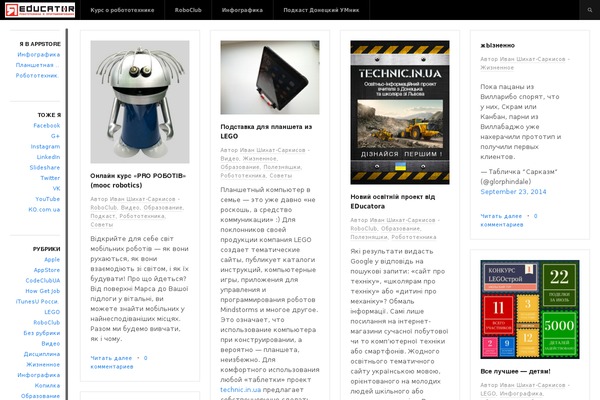This screenshot has width=600, height=400.
Task: Open the search magnifier icon
Action: click(x=590, y=10)
